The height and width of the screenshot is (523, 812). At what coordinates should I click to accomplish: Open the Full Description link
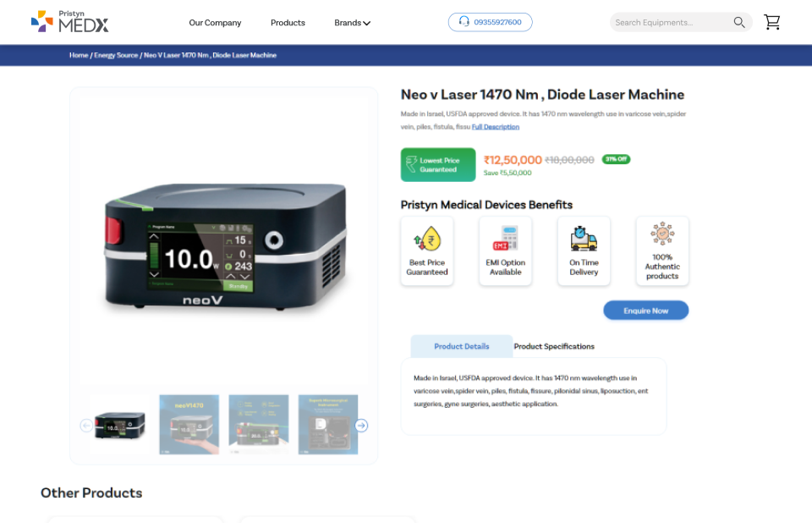pyautogui.click(x=496, y=126)
